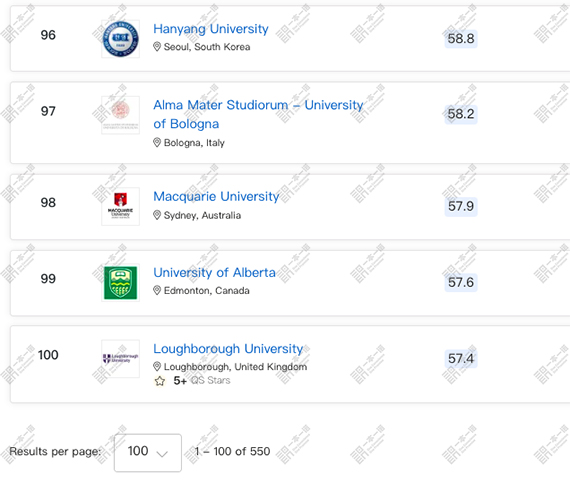Click the Hanyang University logo
The width and height of the screenshot is (570, 483).
coord(120,39)
